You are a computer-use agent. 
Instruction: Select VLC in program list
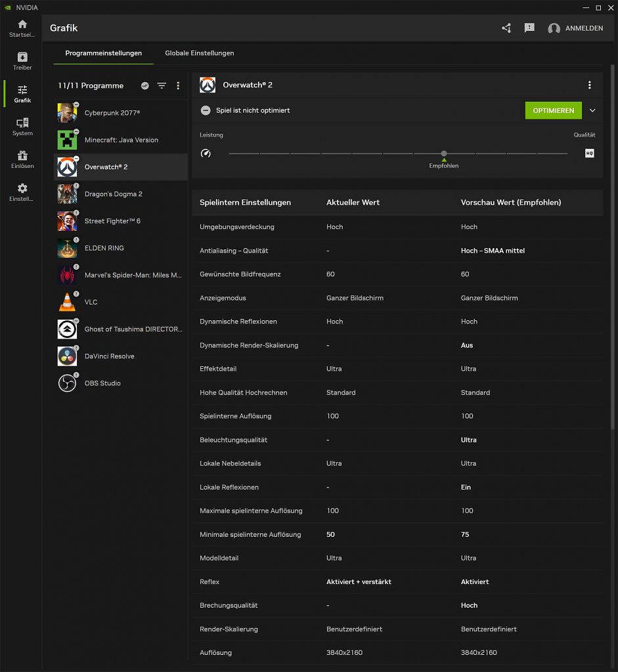(121, 302)
